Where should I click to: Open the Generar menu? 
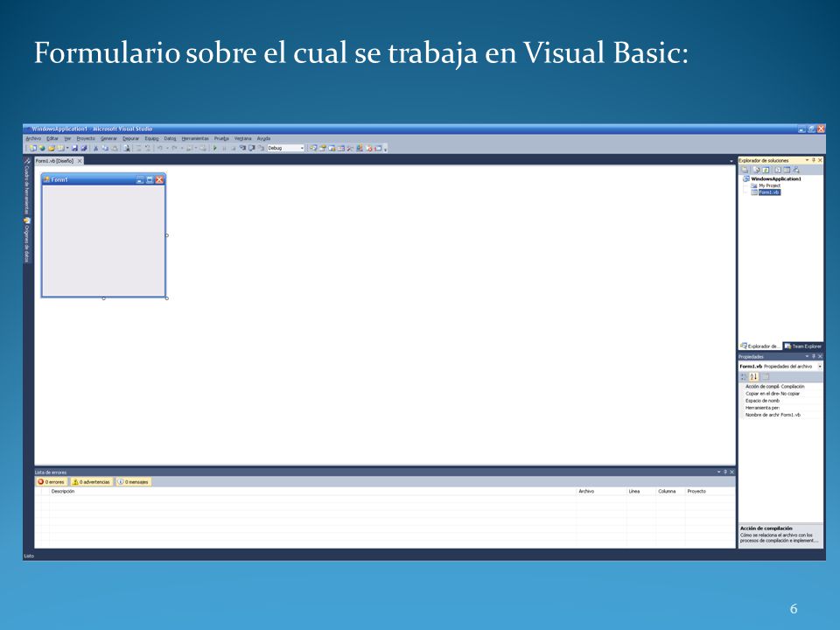click(x=108, y=138)
